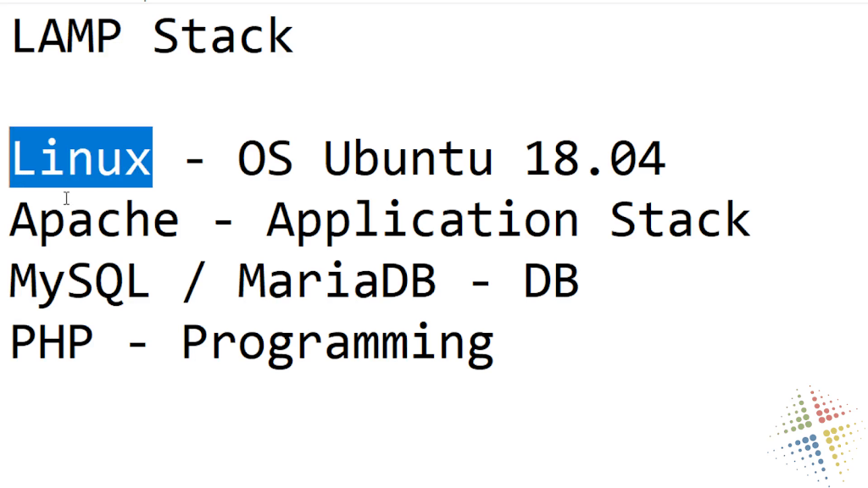868x488 pixels.
Task: Click the word "MySQL"
Action: (x=80, y=283)
